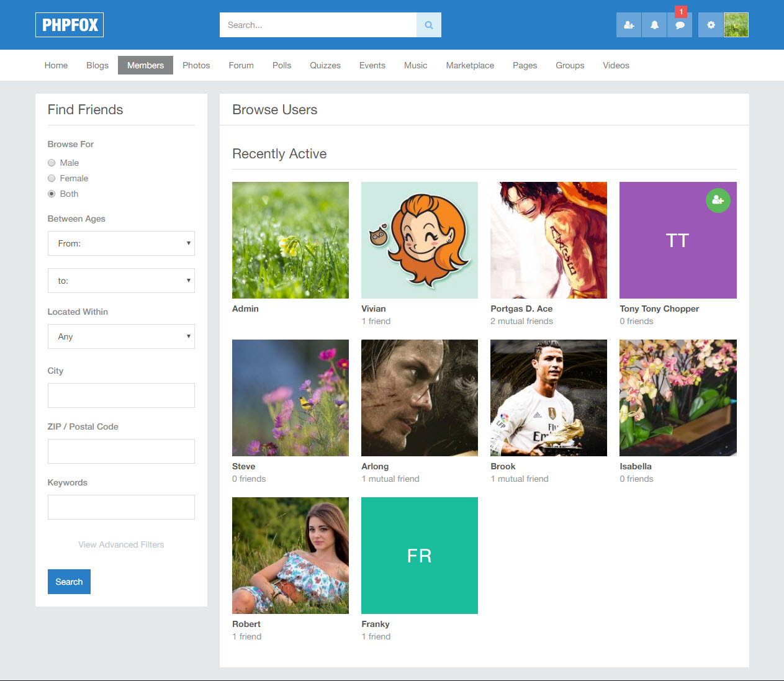Click the user avatar in header
The height and width of the screenshot is (681, 784).
click(x=736, y=25)
